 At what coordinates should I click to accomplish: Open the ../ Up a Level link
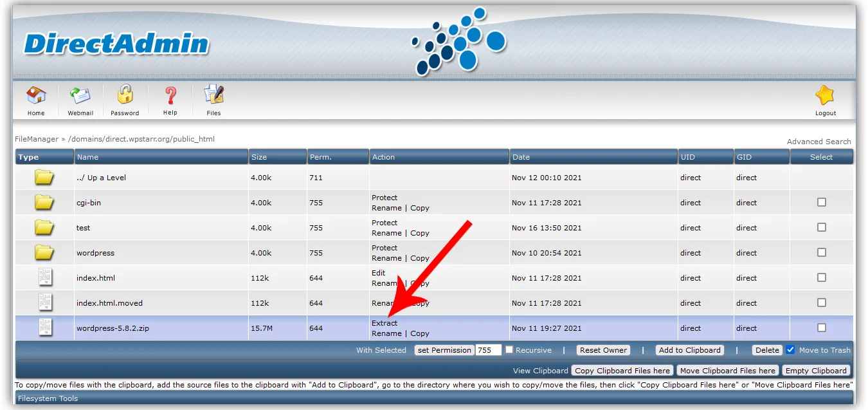[x=101, y=177]
